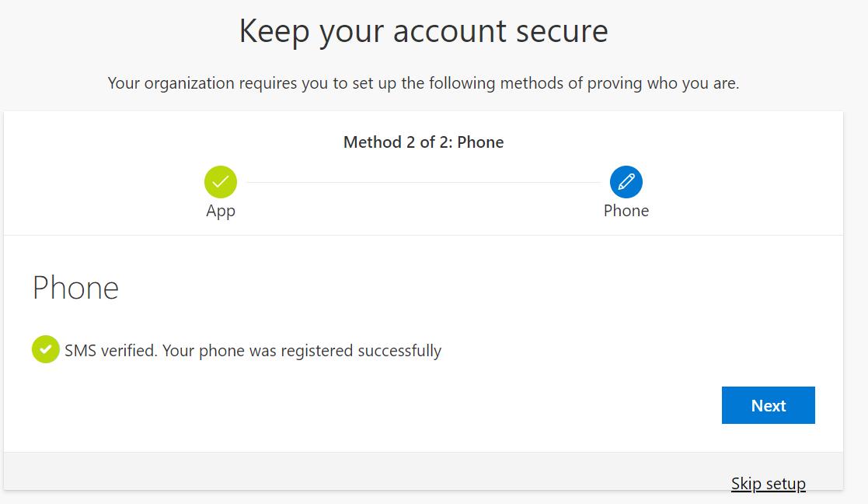This screenshot has height=504, width=868.
Task: Click the green App step checkmark icon
Action: tap(221, 182)
